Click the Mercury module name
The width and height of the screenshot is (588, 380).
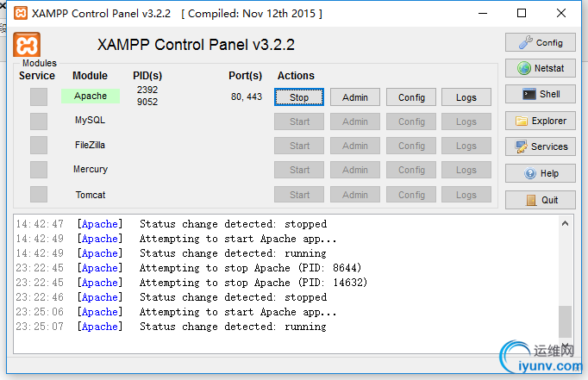tap(91, 170)
